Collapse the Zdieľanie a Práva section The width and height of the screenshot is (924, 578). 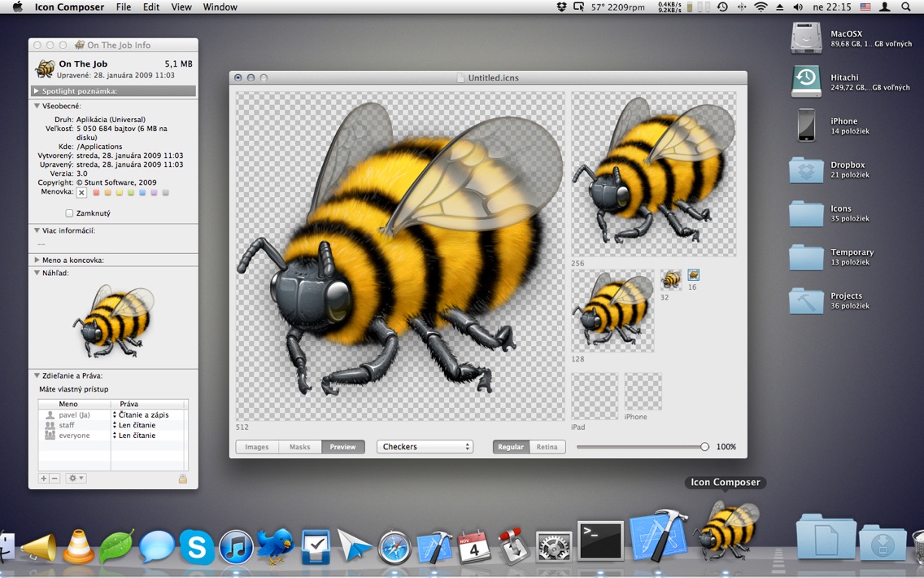click(x=37, y=376)
